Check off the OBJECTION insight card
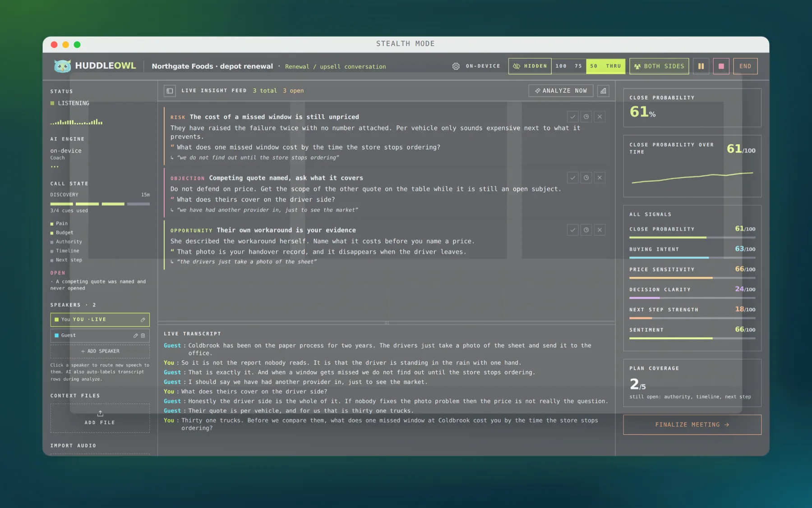 572,178
